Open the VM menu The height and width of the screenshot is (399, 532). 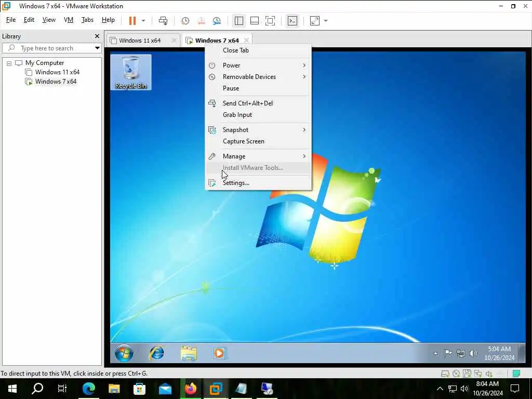click(69, 20)
